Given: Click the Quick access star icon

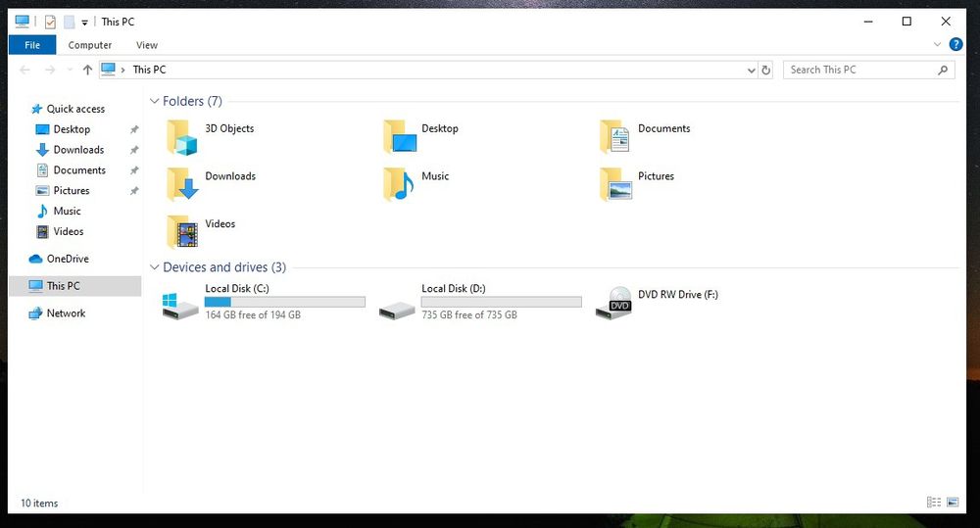Looking at the screenshot, I should (36, 109).
